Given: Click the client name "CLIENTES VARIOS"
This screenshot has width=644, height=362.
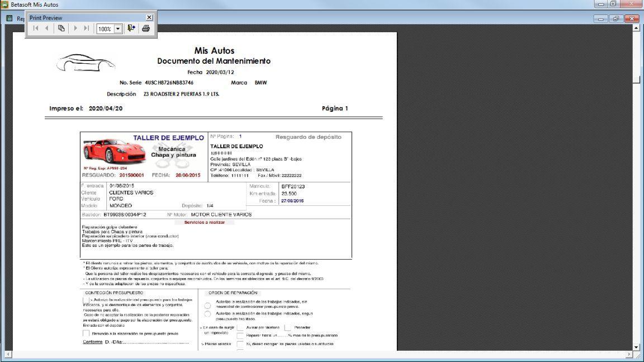Looking at the screenshot, I should [x=131, y=192].
